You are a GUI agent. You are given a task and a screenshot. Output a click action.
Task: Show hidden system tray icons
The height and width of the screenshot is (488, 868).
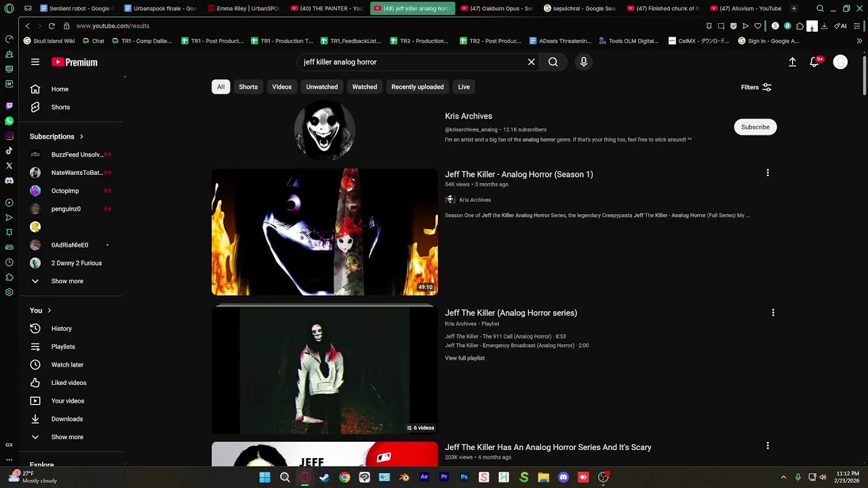coord(783,477)
